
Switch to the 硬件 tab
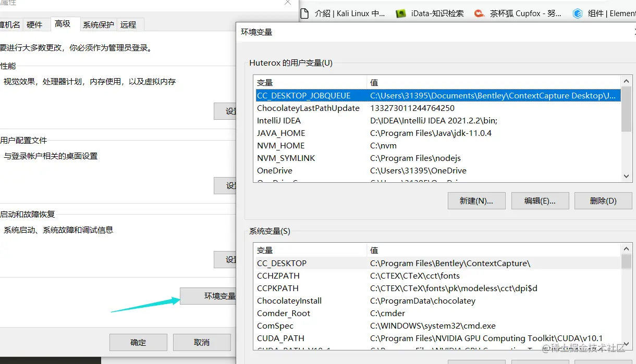click(35, 24)
